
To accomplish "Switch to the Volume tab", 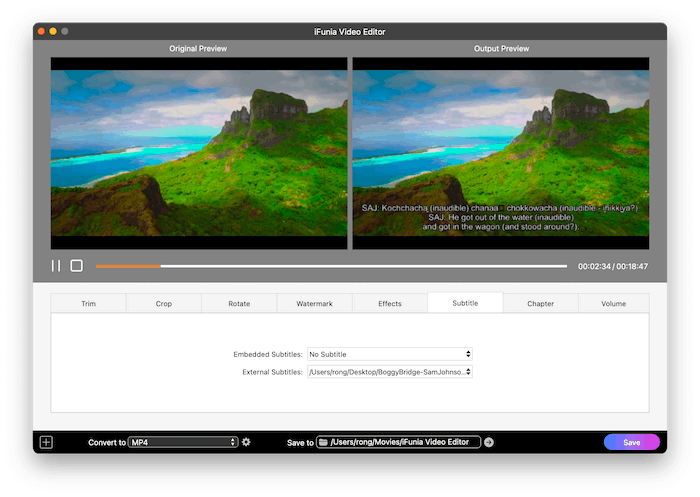I will pos(613,303).
